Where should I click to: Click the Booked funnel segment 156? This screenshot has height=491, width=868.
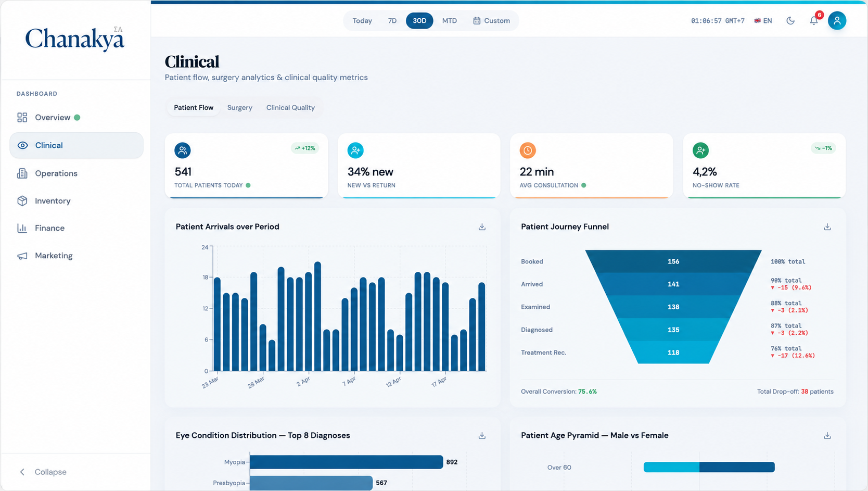(x=673, y=261)
